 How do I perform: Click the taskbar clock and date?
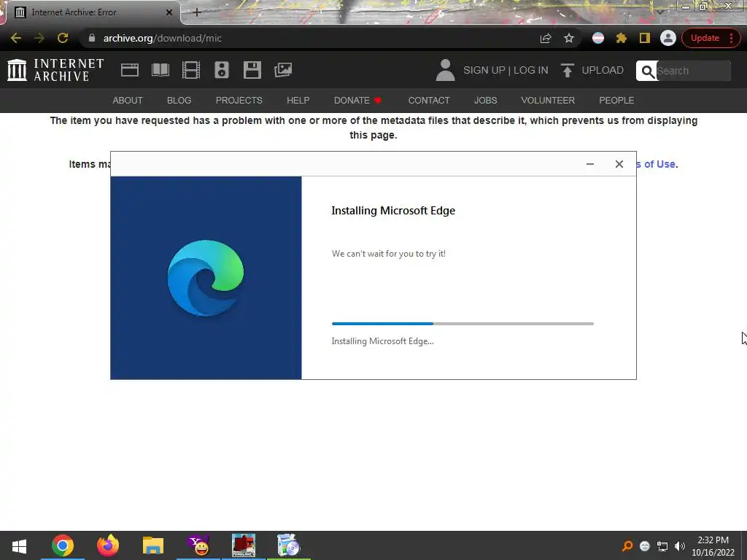713,546
